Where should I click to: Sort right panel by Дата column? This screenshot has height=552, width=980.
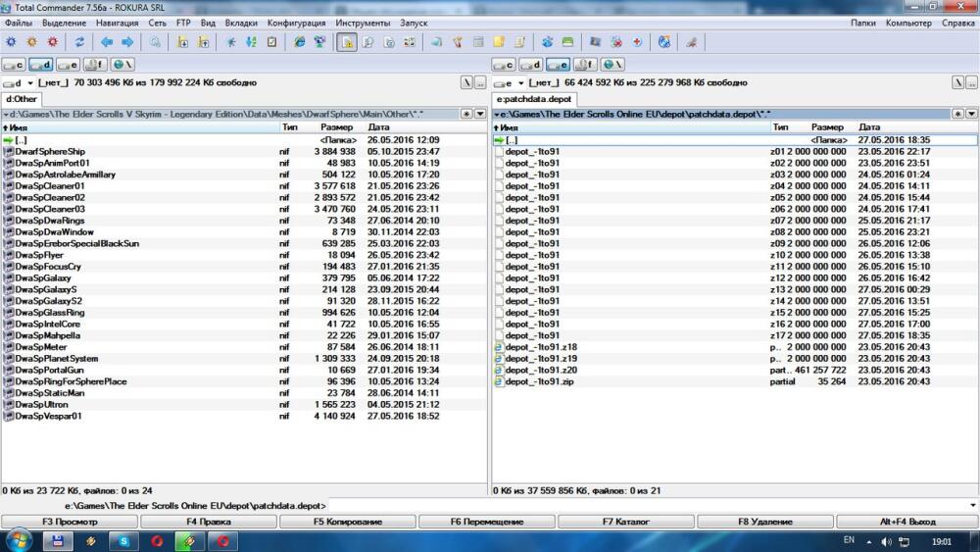[868, 126]
